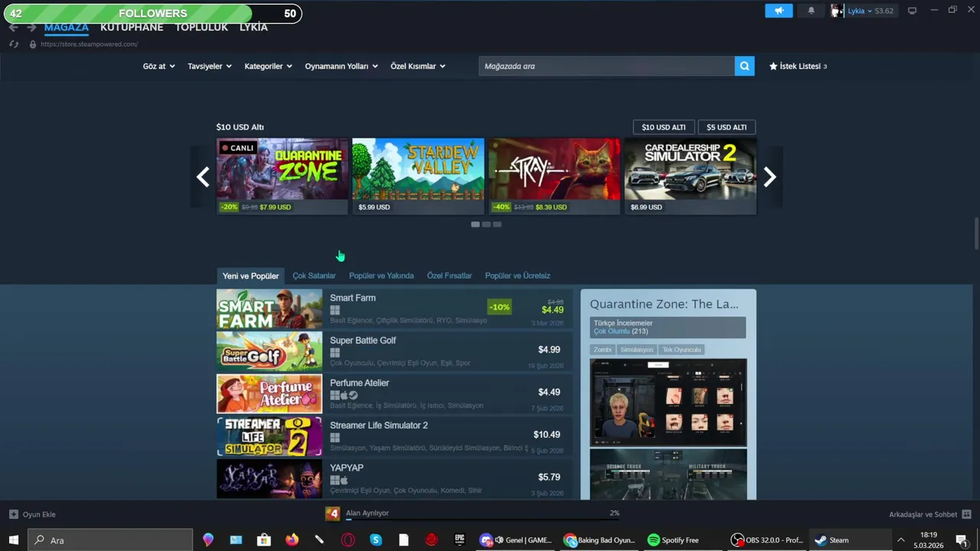Open Epic Games Launcher from the taskbar
The image size is (980, 551).
click(x=459, y=540)
